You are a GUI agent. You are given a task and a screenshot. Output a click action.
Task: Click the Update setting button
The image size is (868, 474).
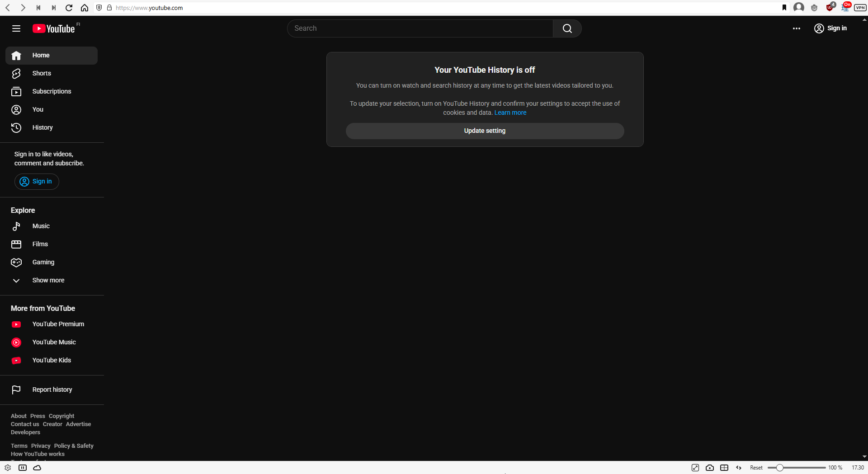(x=485, y=131)
